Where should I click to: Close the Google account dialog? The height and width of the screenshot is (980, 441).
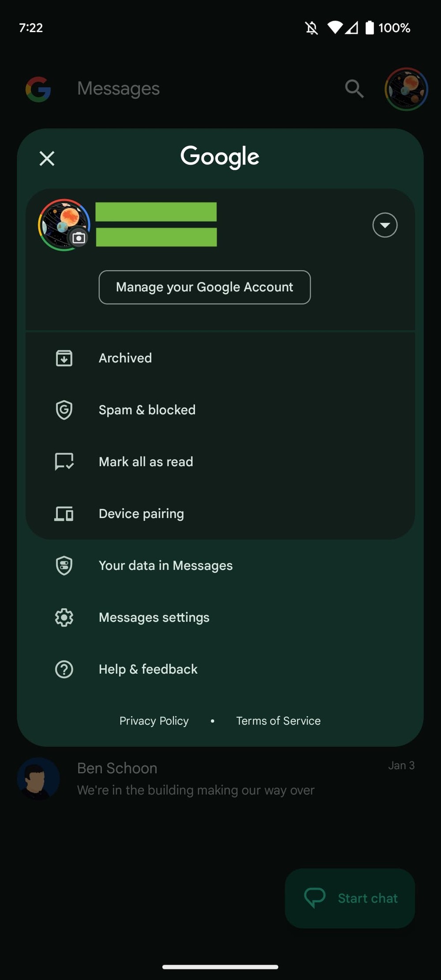coord(47,158)
